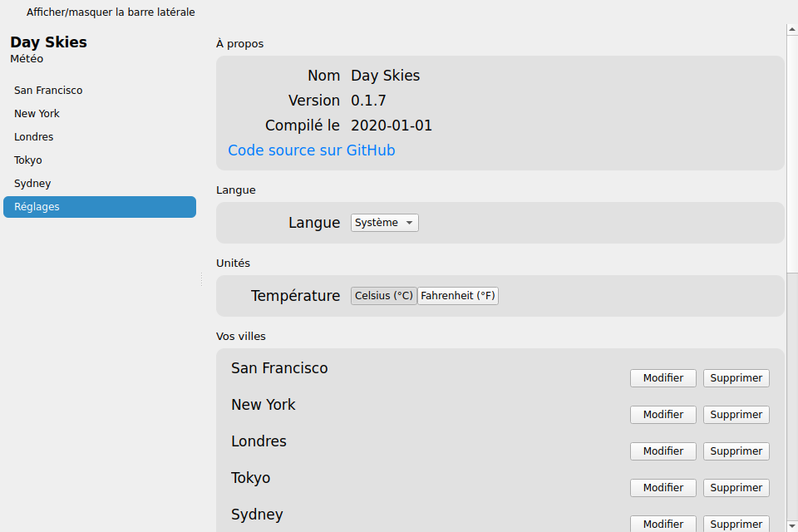Image resolution: width=798 pixels, height=532 pixels.
Task: Click the vertical scrollbar thumb
Action: [792, 155]
